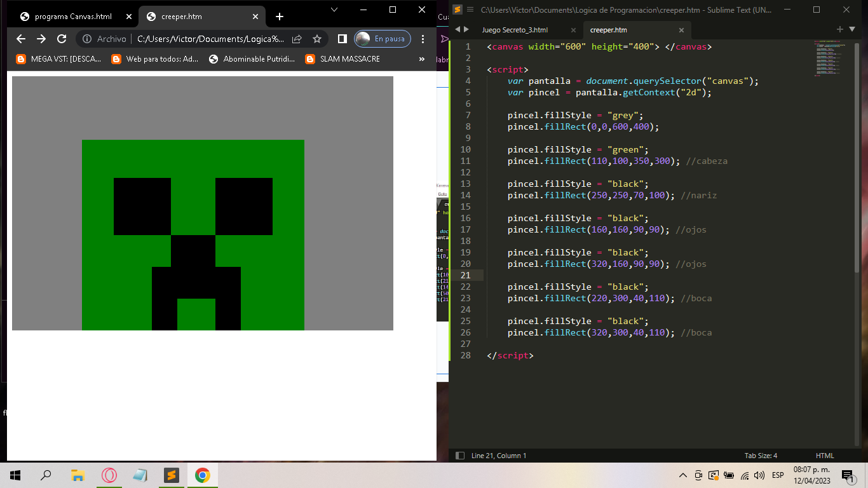The image size is (868, 488).
Task: Click the Chrome address bar URL
Action: (x=211, y=39)
